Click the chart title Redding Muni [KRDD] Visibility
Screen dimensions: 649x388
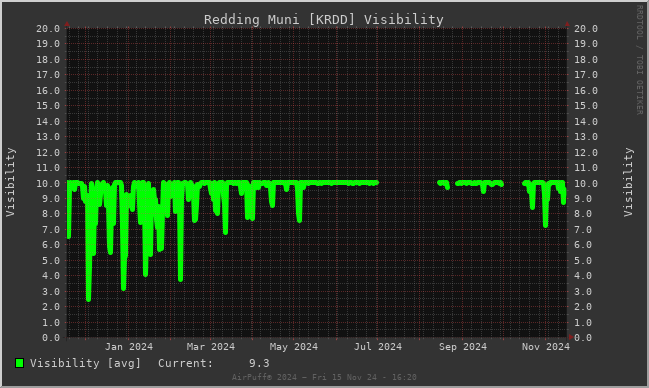point(324,19)
